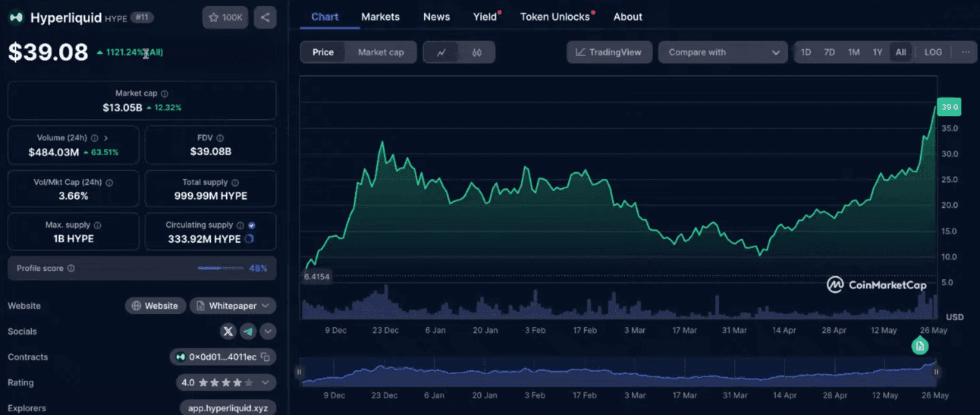
Task: Open the Markets tab
Action: point(380,17)
